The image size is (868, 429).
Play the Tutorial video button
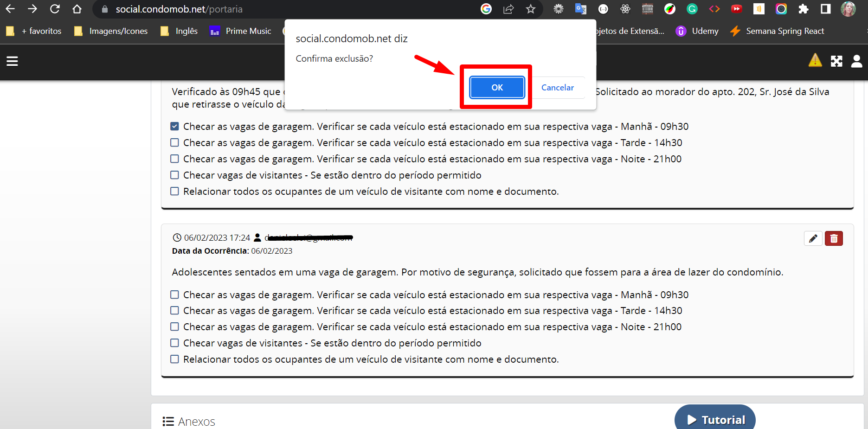[x=715, y=419]
